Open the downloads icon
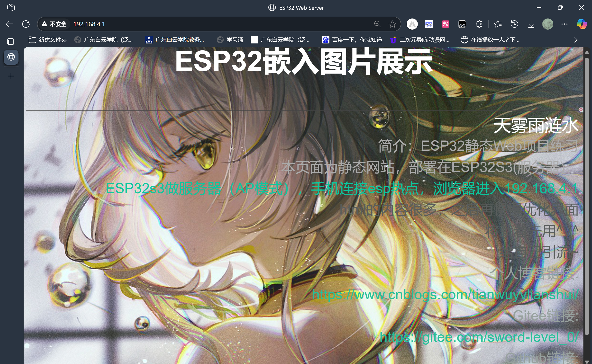 (531, 24)
